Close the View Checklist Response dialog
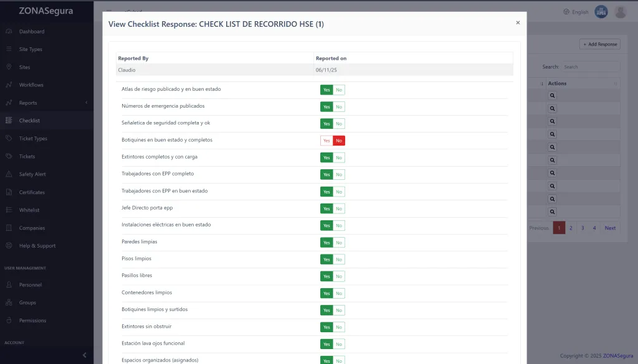638x364 pixels. [518, 22]
